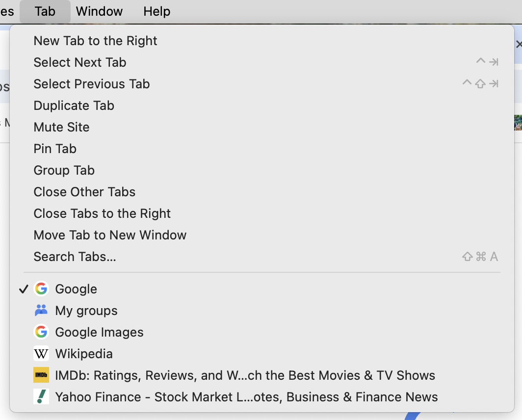The height and width of the screenshot is (420, 522).
Task: Click the Google favicon in tab list
Action: (41, 289)
